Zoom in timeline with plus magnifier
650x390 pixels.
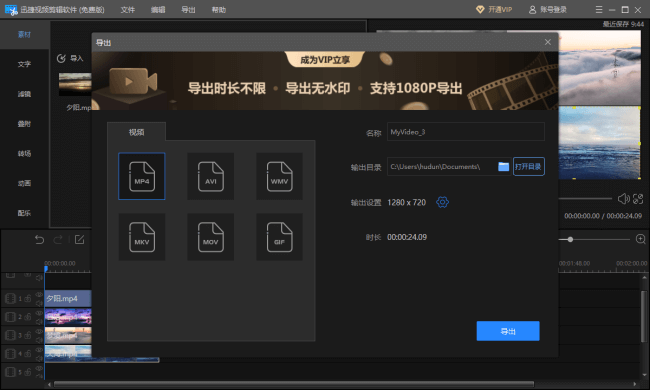[640, 239]
